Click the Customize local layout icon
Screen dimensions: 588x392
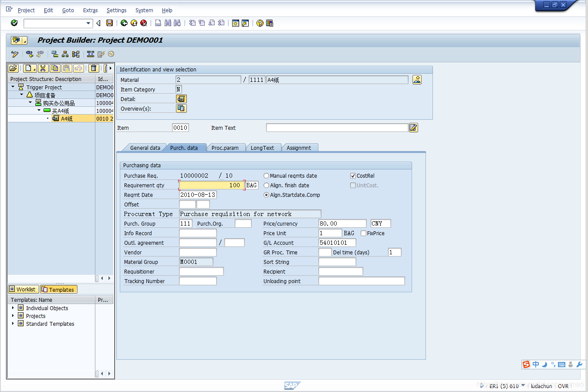[270, 23]
